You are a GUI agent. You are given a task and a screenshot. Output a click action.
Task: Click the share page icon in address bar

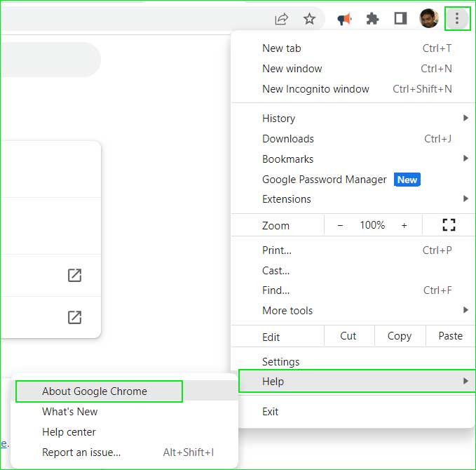click(x=281, y=19)
